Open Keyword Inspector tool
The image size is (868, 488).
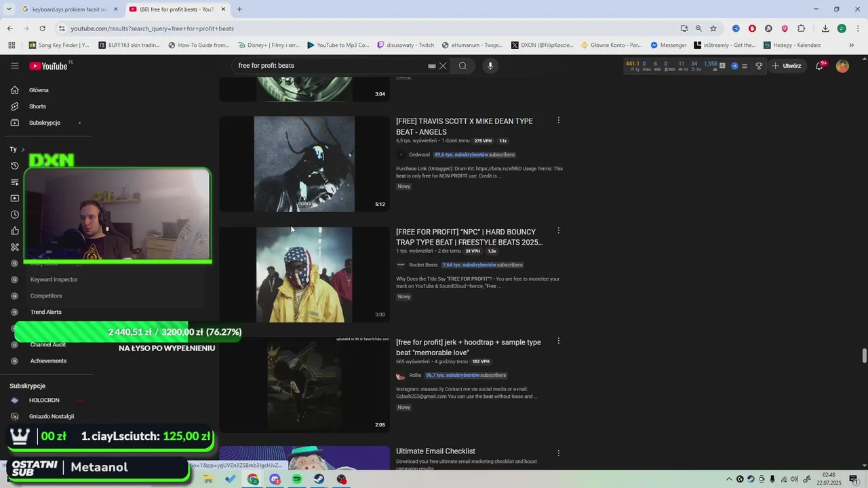(x=54, y=279)
